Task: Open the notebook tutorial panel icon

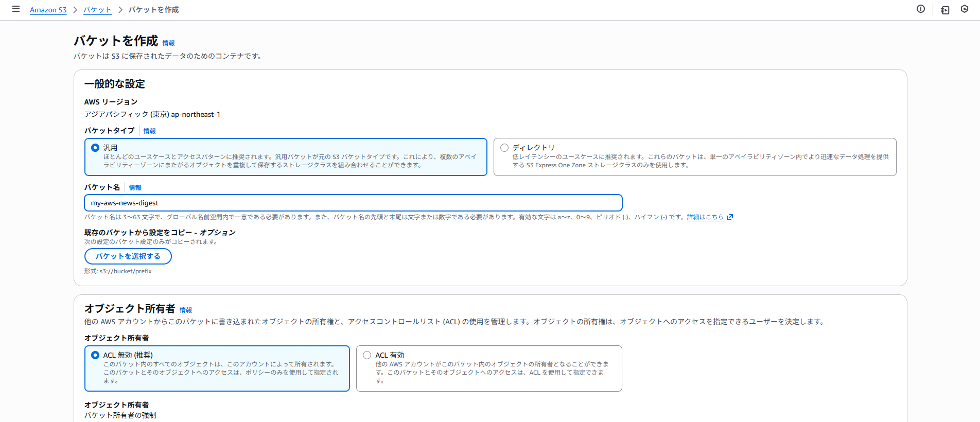Action: [945, 10]
